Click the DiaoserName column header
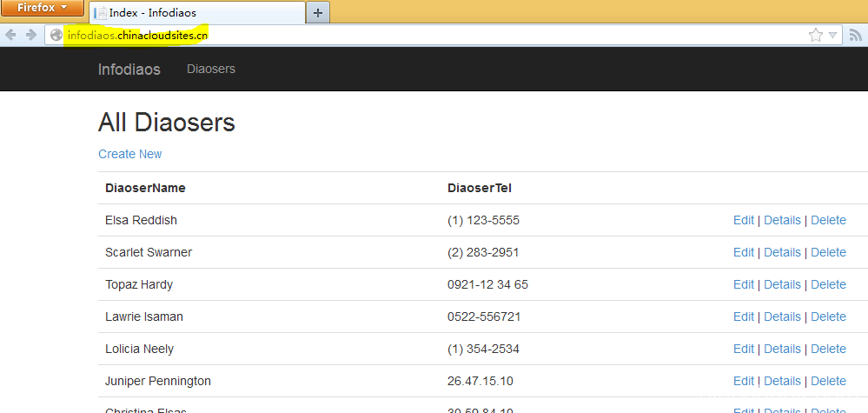This screenshot has height=413, width=868. [x=145, y=188]
